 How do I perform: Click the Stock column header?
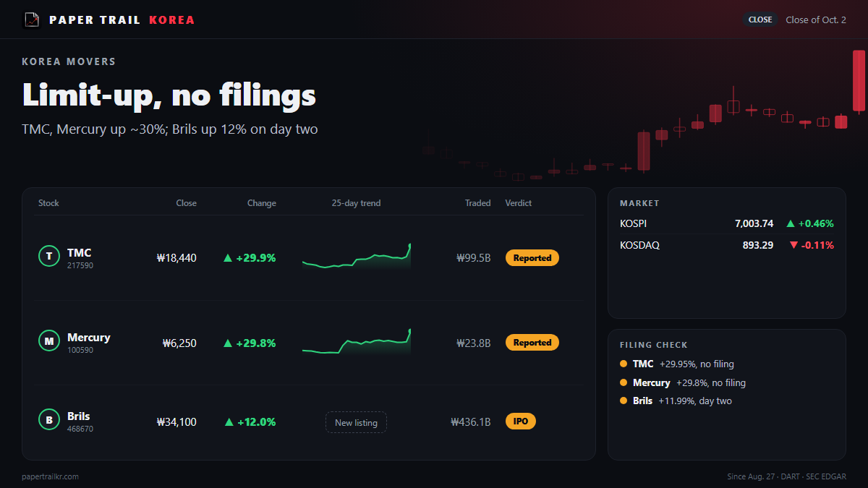point(48,203)
